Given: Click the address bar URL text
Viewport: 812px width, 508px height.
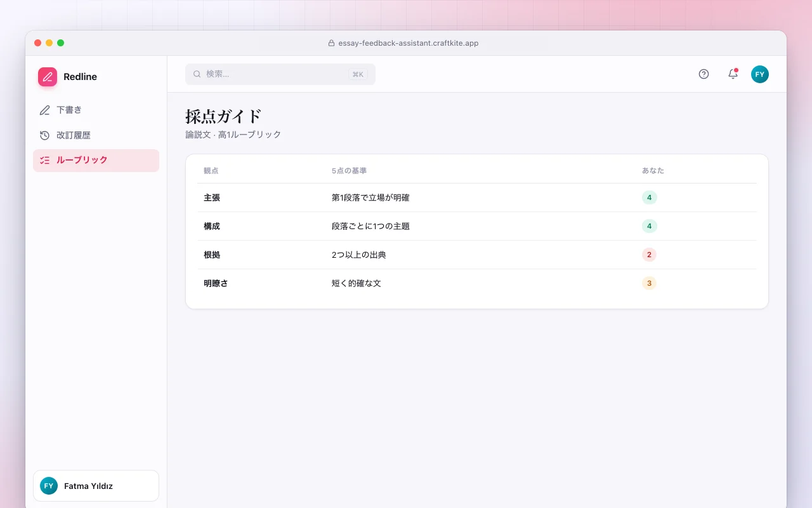Looking at the screenshot, I should point(409,43).
